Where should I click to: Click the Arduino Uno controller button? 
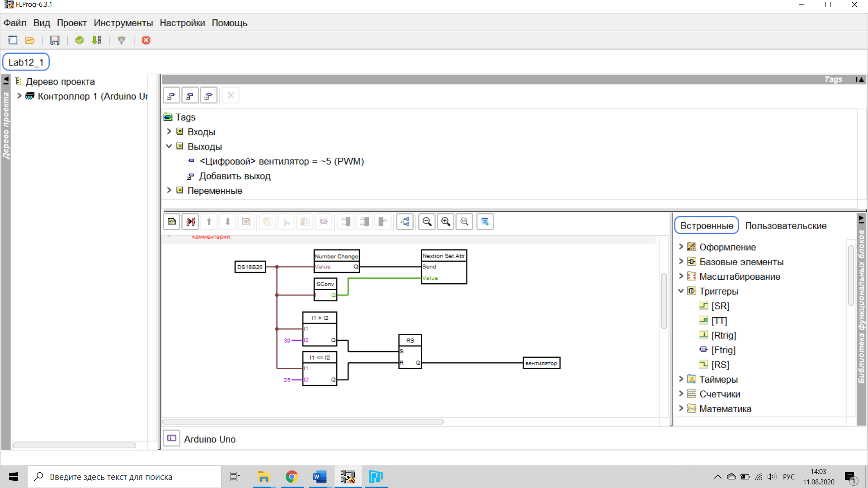pos(172,438)
